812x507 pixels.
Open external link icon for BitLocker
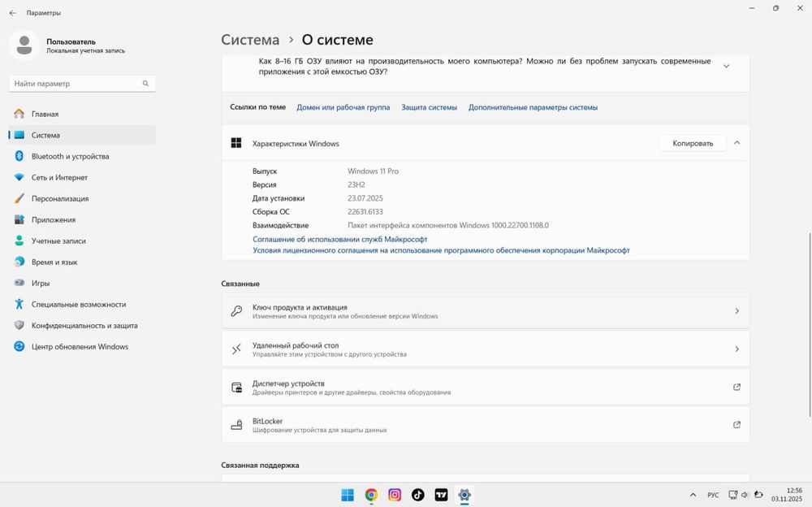[736, 425]
